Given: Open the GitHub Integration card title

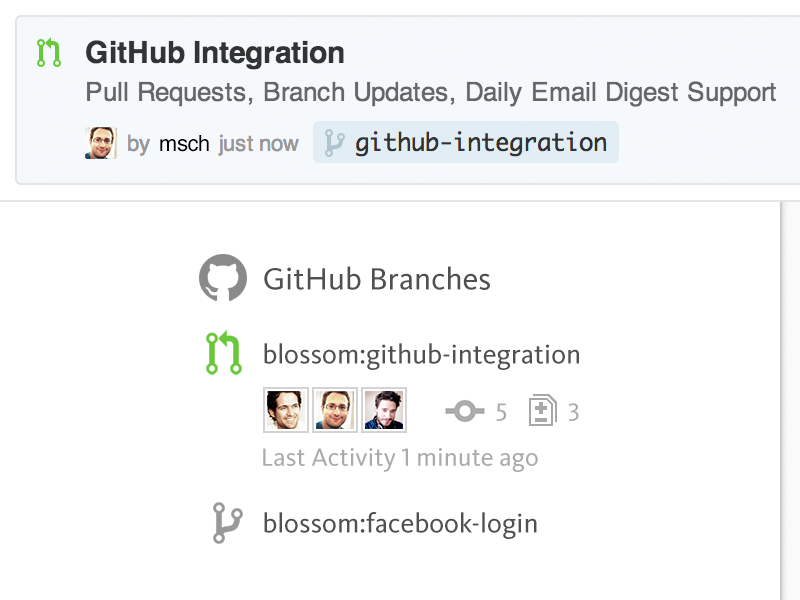Looking at the screenshot, I should click(x=215, y=52).
